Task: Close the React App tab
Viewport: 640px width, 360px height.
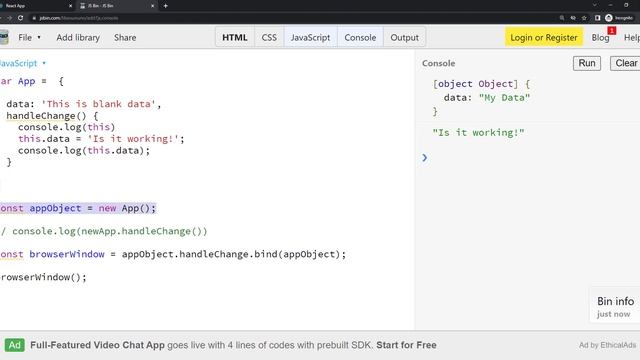Action: coord(70,6)
